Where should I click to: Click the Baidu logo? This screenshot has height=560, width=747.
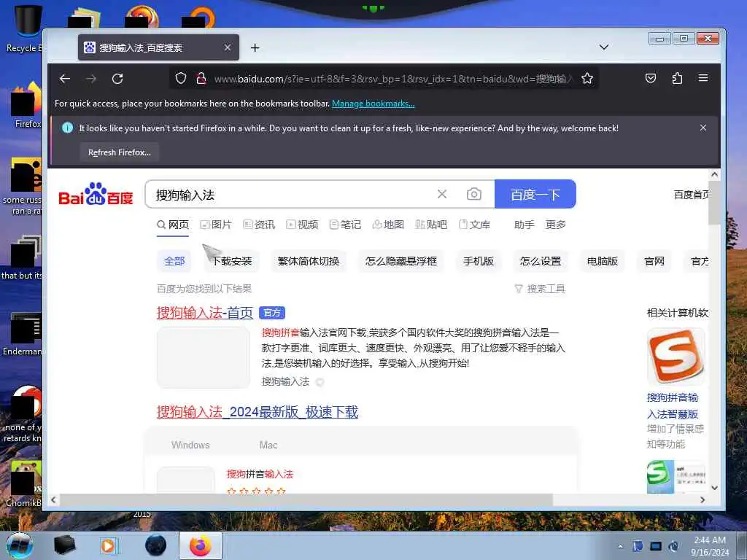(96, 194)
